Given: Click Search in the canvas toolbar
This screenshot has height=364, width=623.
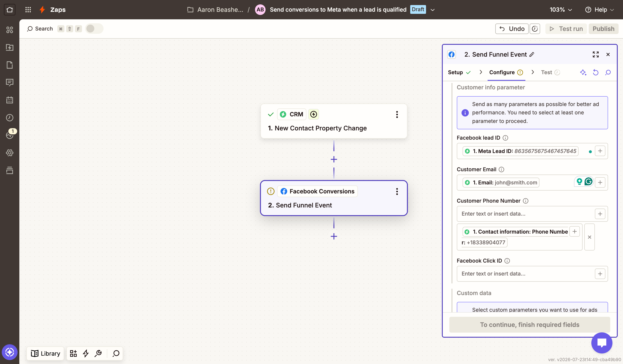Looking at the screenshot, I should point(40,29).
